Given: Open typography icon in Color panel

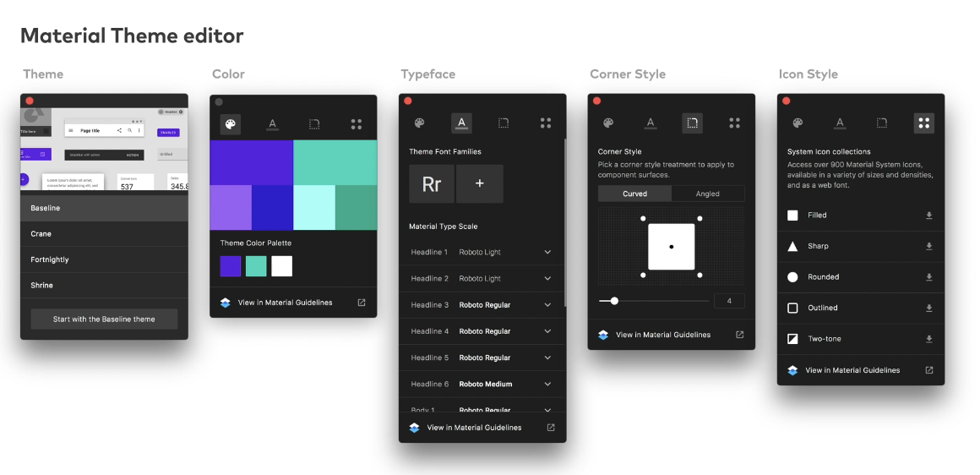Looking at the screenshot, I should pyautogui.click(x=273, y=124).
